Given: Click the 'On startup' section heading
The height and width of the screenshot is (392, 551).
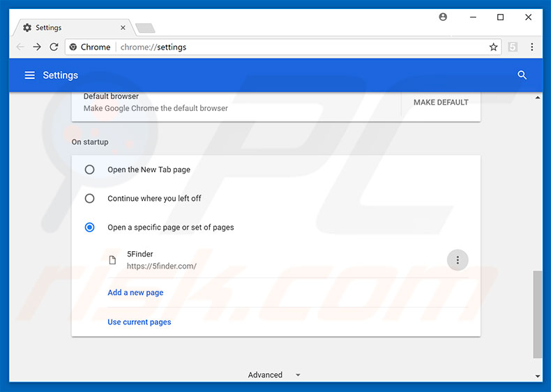Looking at the screenshot, I should click(90, 142).
